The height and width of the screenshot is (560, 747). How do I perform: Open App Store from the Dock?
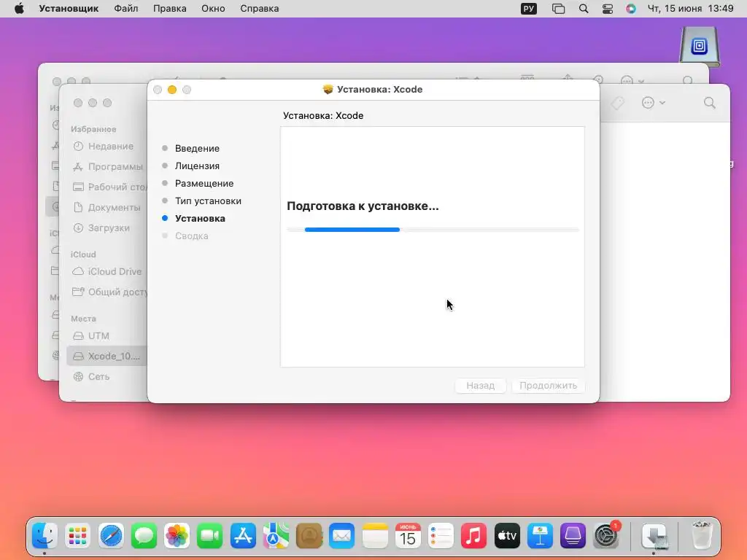(x=243, y=536)
